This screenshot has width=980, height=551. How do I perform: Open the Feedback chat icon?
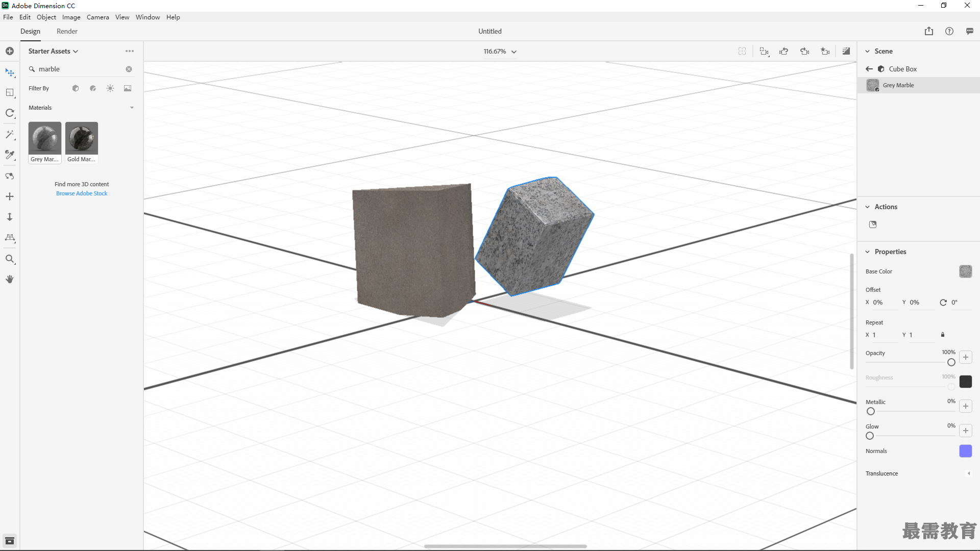point(970,31)
